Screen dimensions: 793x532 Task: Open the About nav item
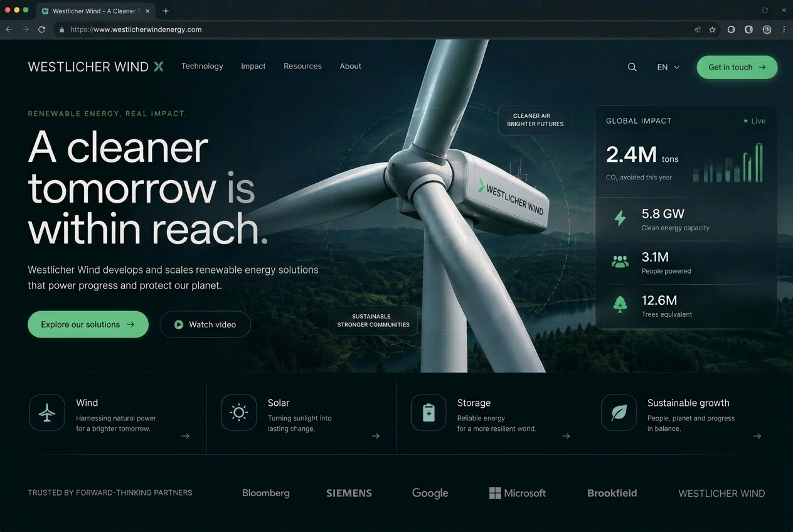coord(350,66)
